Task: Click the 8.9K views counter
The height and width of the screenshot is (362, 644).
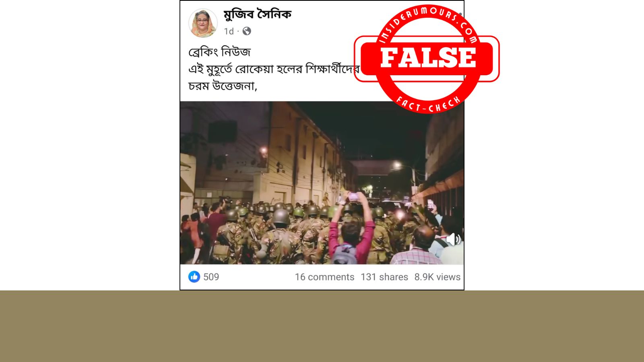Action: [438, 277]
